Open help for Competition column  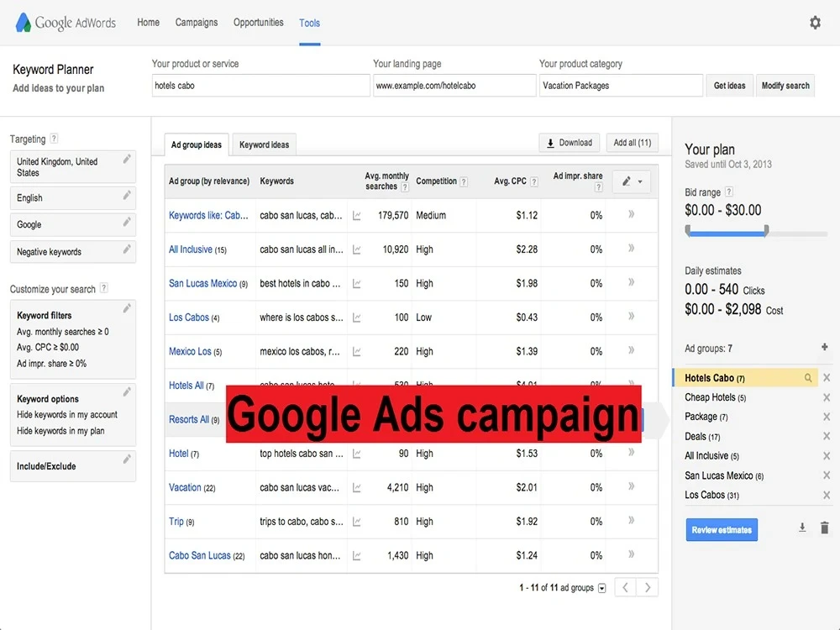click(464, 181)
